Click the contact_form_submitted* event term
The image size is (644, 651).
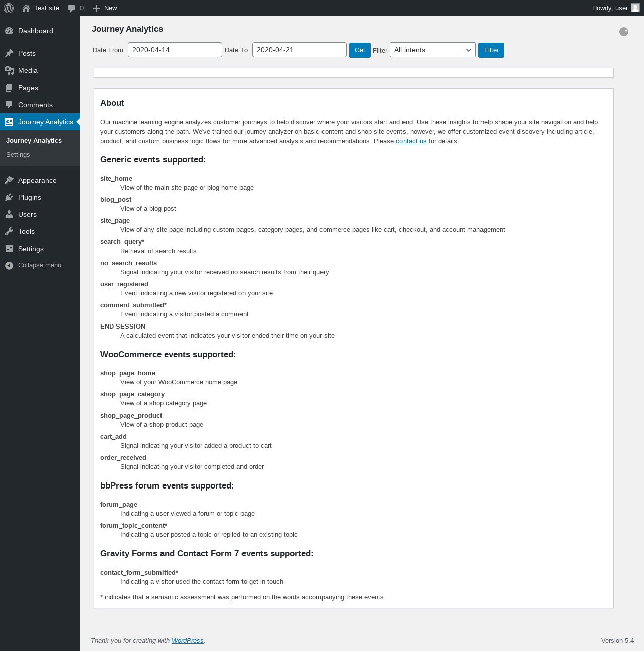(x=139, y=573)
